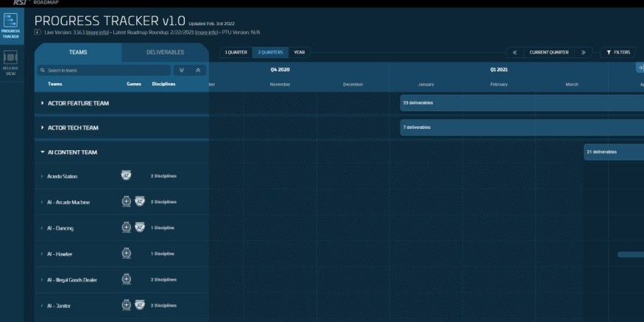The image size is (644, 322).
Task: Switch to the Deliverables tab
Action: 165,52
